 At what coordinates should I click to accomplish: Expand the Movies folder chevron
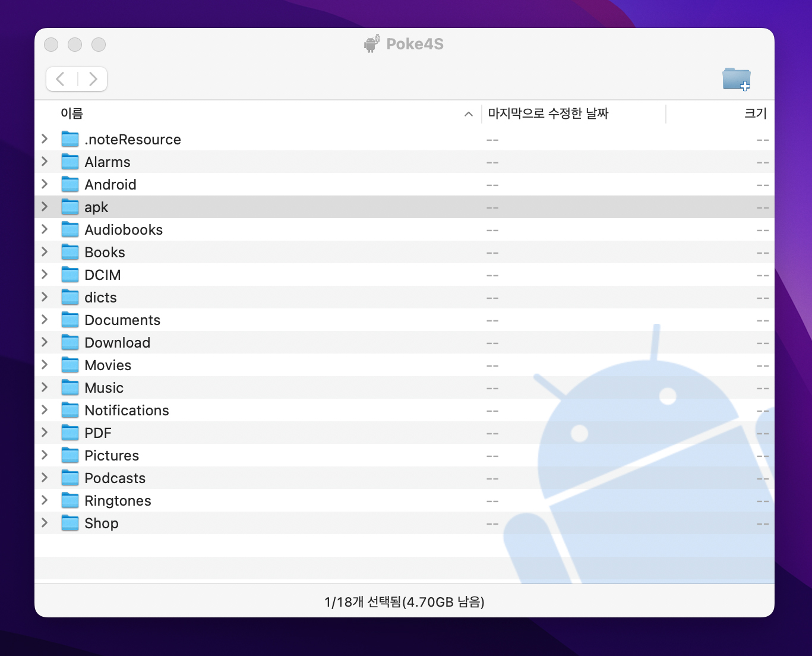[45, 364]
